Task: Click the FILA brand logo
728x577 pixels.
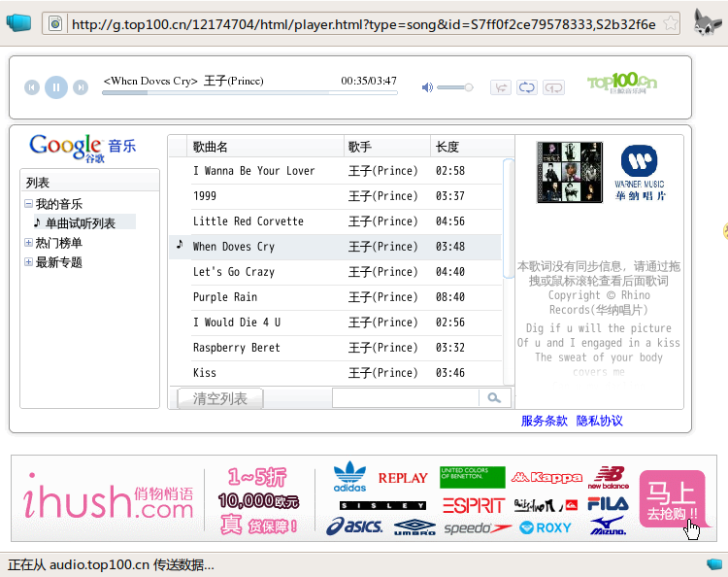Action: 609,504
